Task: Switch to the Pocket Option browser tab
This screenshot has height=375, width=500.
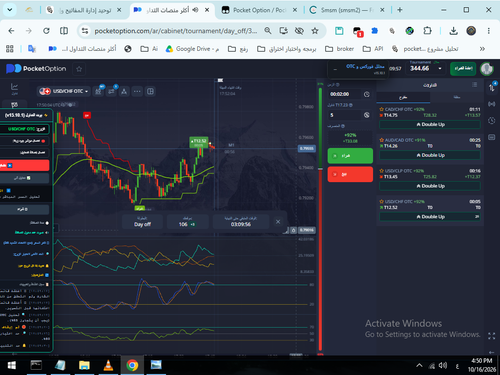Action: pyautogui.click(x=258, y=10)
